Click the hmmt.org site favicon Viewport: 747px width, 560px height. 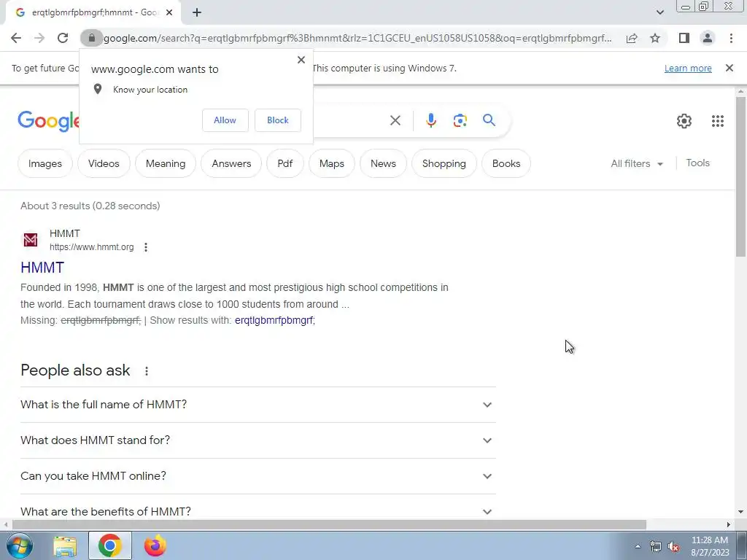click(x=31, y=239)
